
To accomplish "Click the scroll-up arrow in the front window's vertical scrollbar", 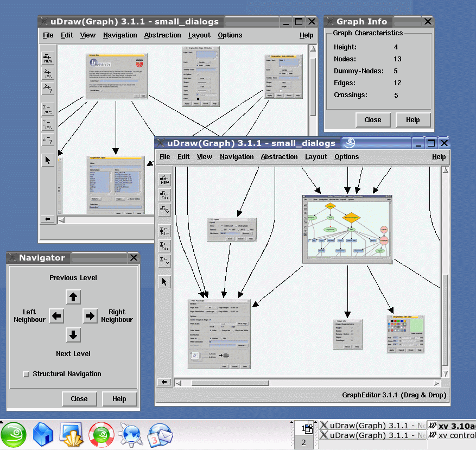I will (x=445, y=170).
